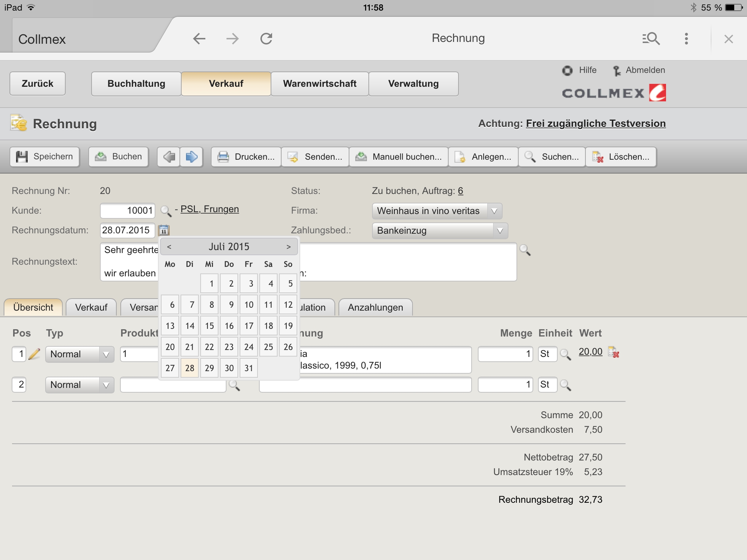Select July 15 in the calendar
The width and height of the screenshot is (747, 560).
209,326
